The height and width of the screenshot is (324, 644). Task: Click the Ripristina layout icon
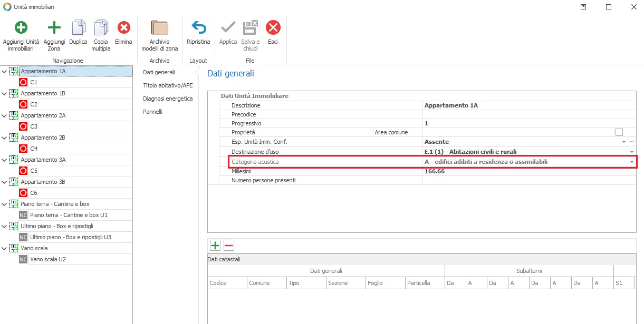pos(198,28)
